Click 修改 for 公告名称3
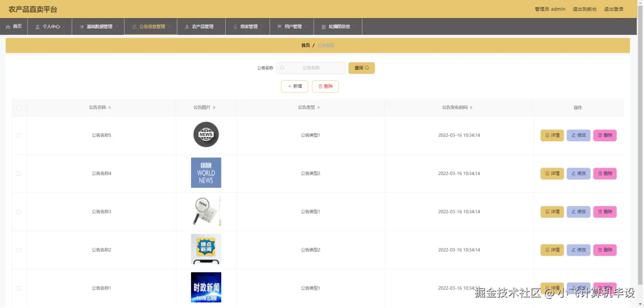 [579, 212]
